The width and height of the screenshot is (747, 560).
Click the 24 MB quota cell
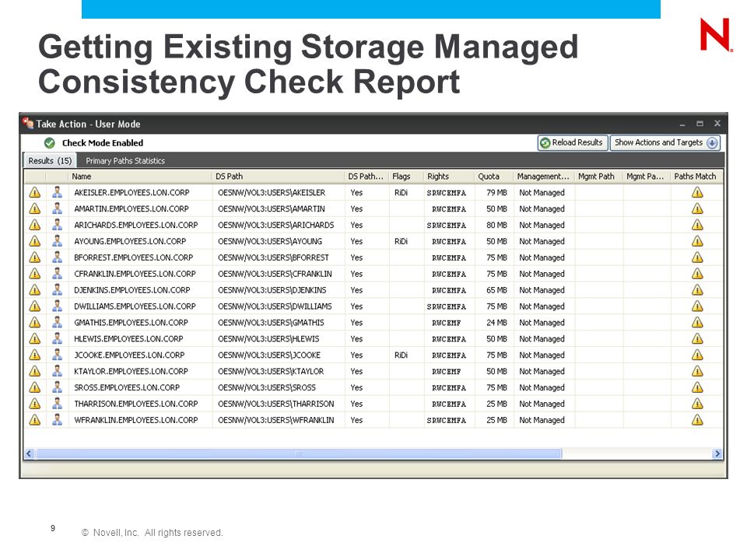tap(496, 322)
